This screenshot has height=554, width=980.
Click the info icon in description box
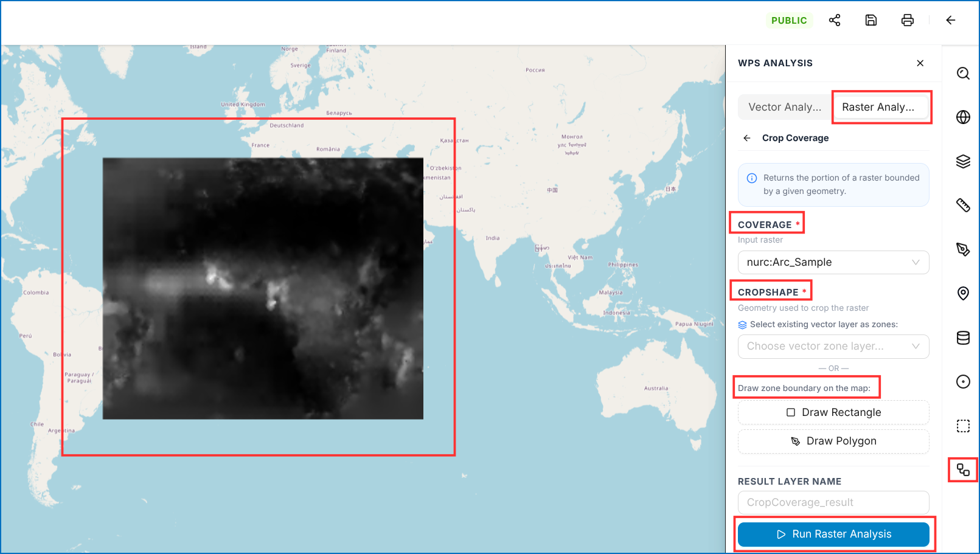coord(752,178)
